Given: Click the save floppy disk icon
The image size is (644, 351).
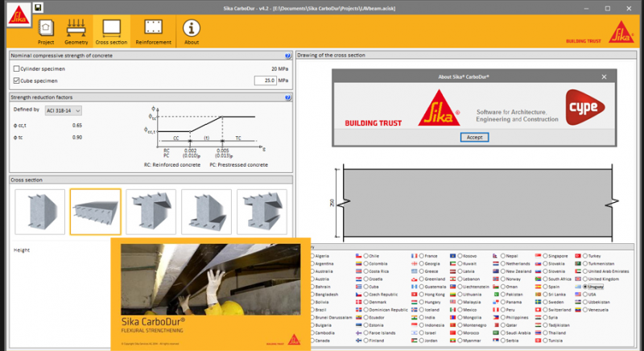Looking at the screenshot, I should (x=38, y=7).
